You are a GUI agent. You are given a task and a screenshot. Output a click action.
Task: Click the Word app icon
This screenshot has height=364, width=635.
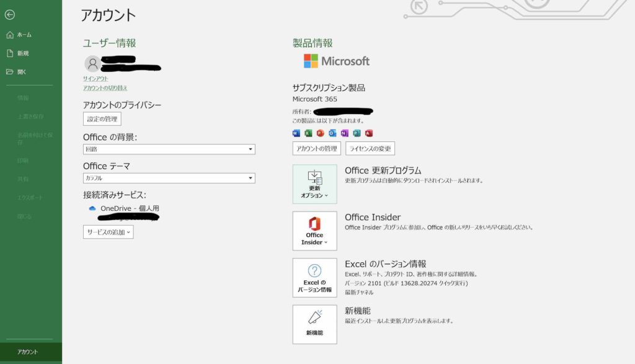coord(296,133)
